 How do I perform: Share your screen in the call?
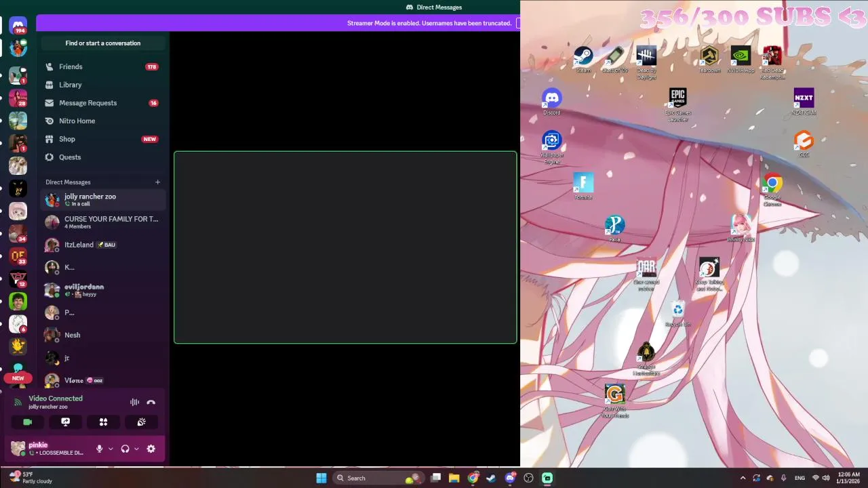(66, 422)
